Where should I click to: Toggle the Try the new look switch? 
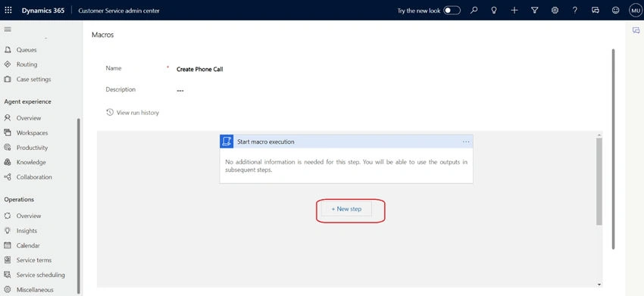coord(452,11)
